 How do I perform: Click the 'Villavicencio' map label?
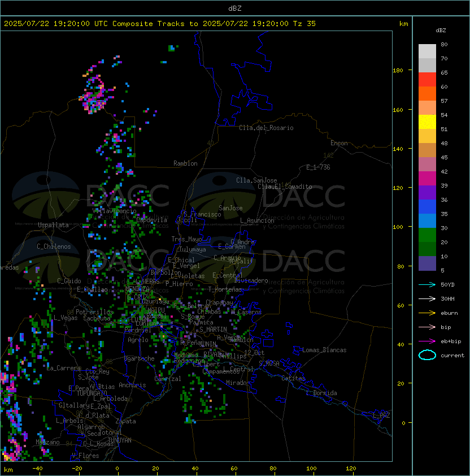click(114, 211)
